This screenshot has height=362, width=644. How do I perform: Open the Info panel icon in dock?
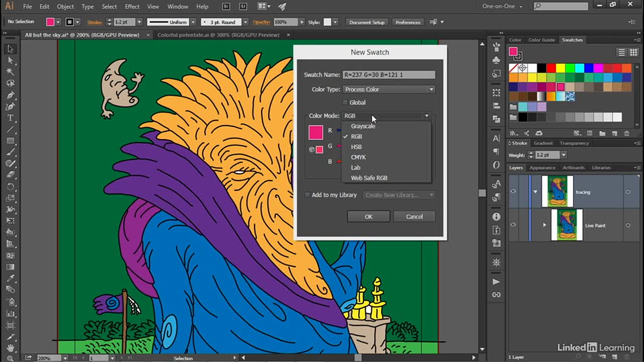click(x=497, y=217)
